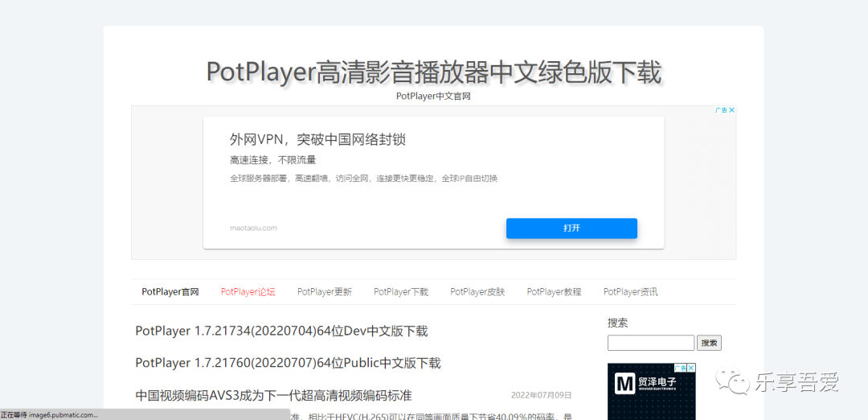868x420 pixels.
Task: Close the top banner ad with X icon
Action: click(x=732, y=110)
